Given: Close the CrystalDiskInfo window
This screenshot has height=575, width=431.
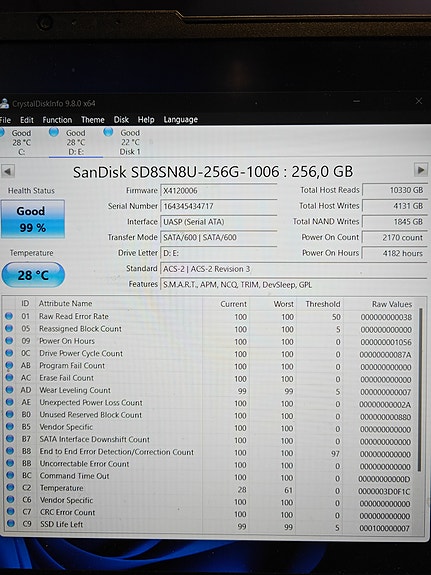Looking at the screenshot, I should pyautogui.click(x=419, y=101).
